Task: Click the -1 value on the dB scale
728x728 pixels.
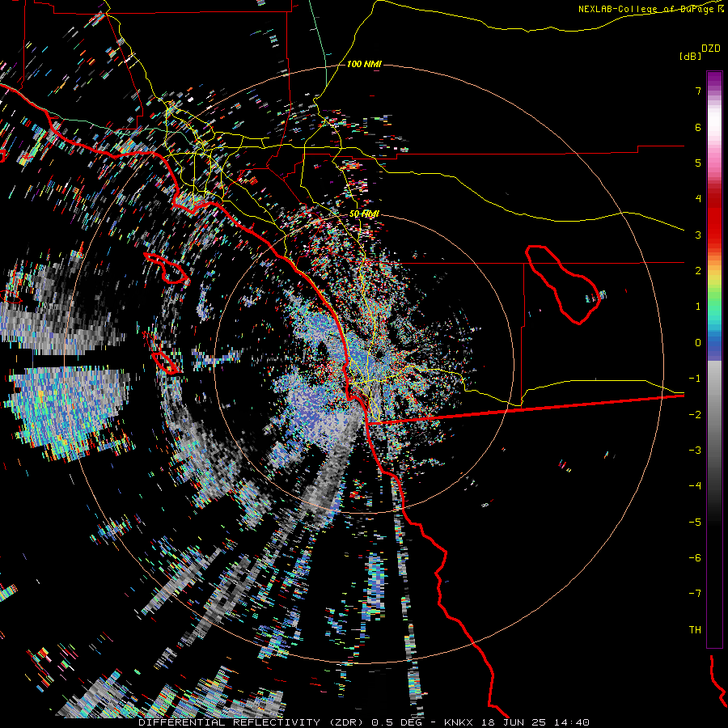Action: 695,379
